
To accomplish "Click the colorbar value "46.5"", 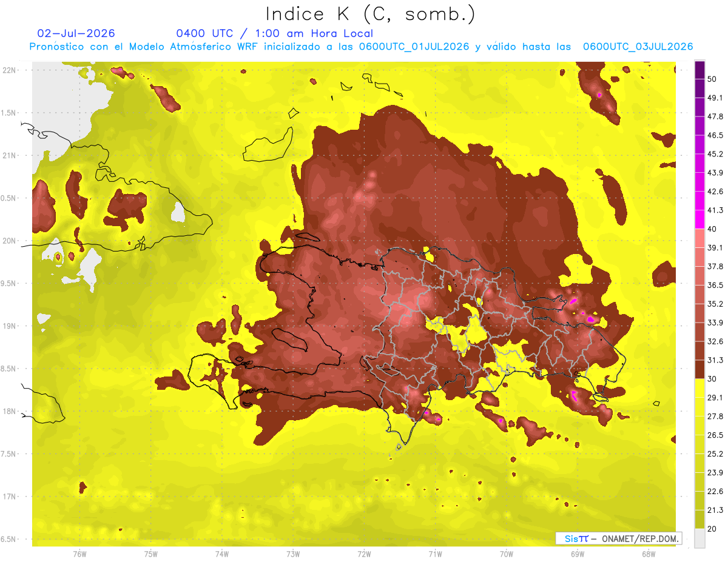I will pos(715,136).
